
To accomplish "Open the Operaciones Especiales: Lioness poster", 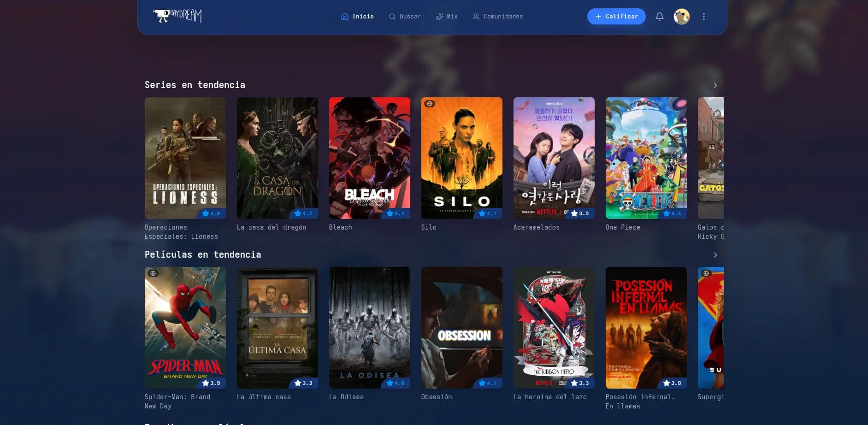I will pyautogui.click(x=185, y=158).
